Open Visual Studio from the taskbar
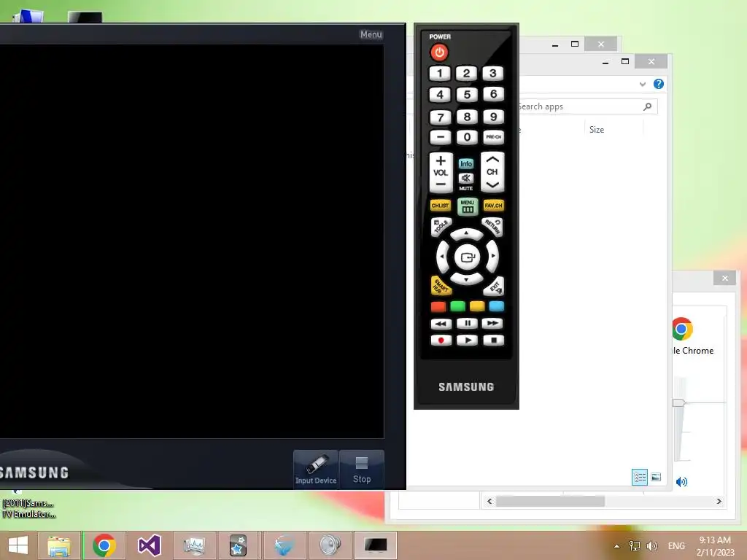Viewport: 747px width, 560px height. pyautogui.click(x=149, y=545)
